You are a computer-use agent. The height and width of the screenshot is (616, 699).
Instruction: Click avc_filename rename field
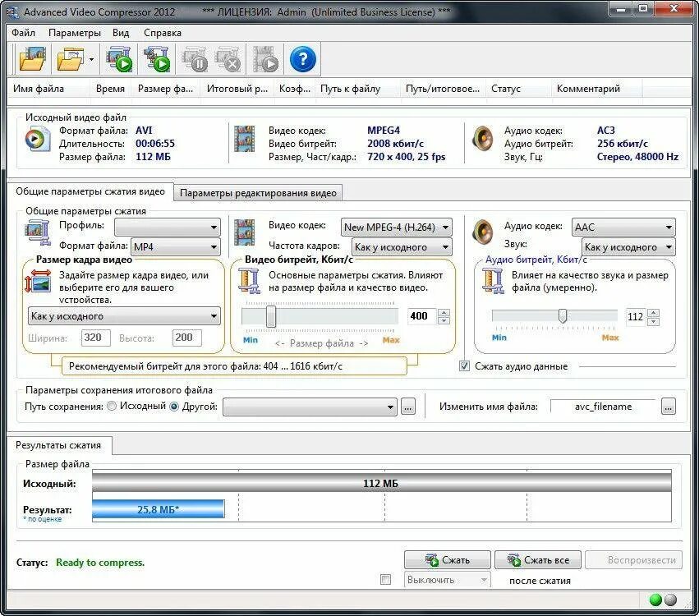pyautogui.click(x=603, y=407)
